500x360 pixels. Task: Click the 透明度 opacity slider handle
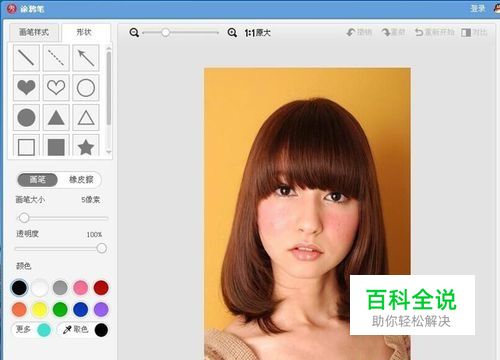click(x=102, y=248)
